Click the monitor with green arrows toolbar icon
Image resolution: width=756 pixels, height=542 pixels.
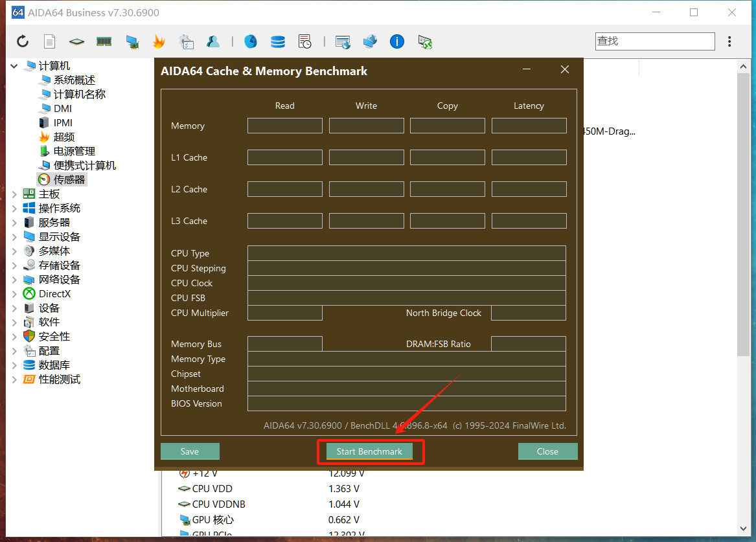(425, 42)
